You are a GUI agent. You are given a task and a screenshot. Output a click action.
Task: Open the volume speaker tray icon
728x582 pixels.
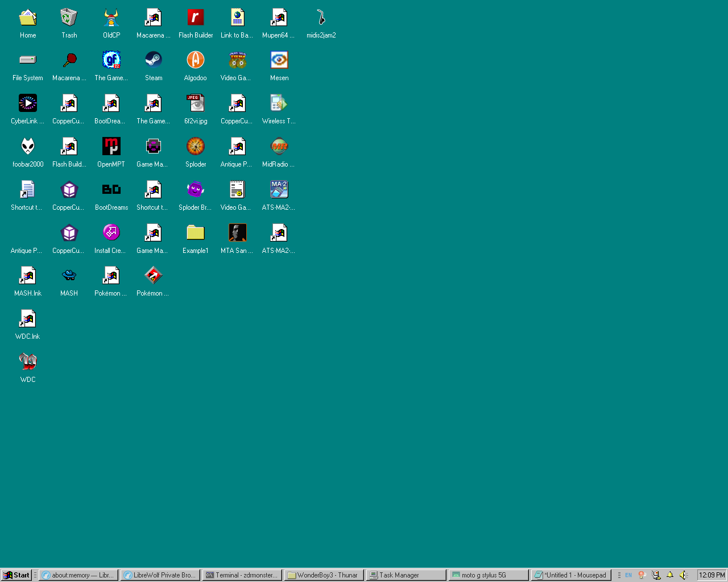(684, 575)
